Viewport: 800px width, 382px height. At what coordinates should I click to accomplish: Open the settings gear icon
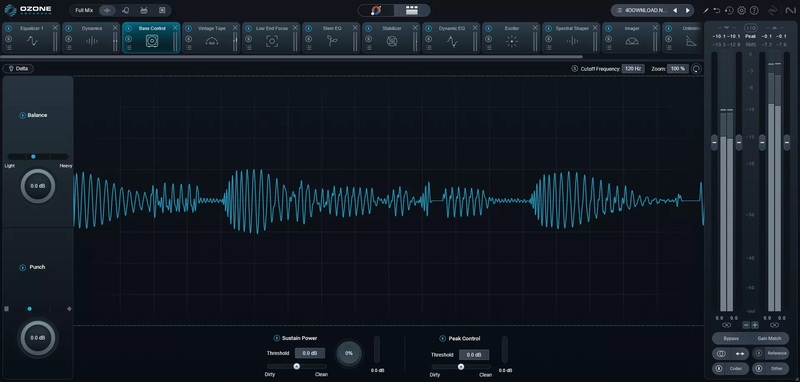coord(742,10)
